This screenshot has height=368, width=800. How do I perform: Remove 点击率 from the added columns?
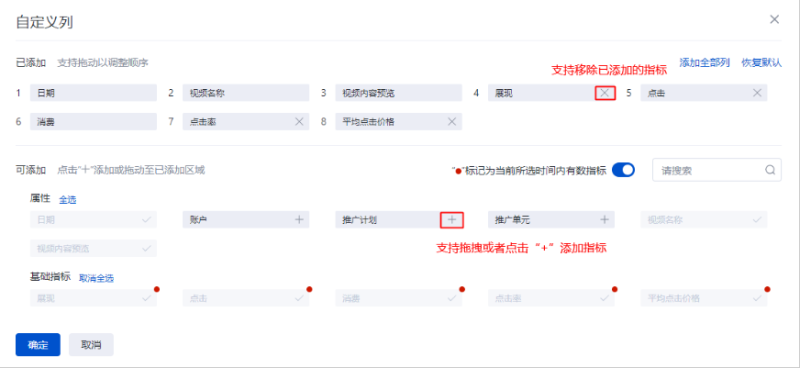click(299, 121)
